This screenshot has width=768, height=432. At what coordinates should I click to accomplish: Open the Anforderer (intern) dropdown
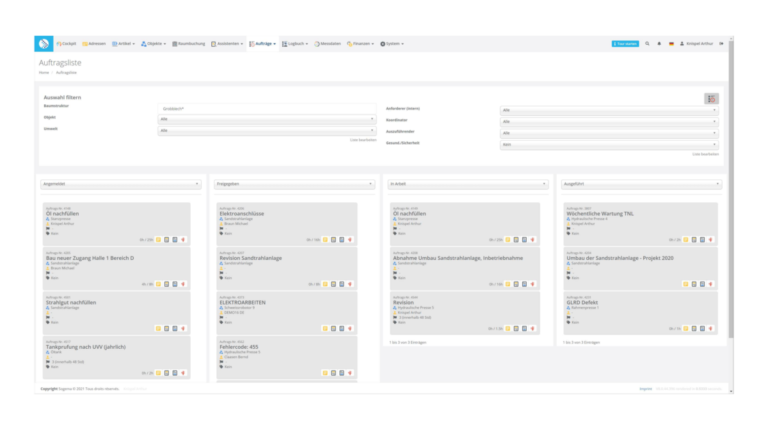(609, 110)
